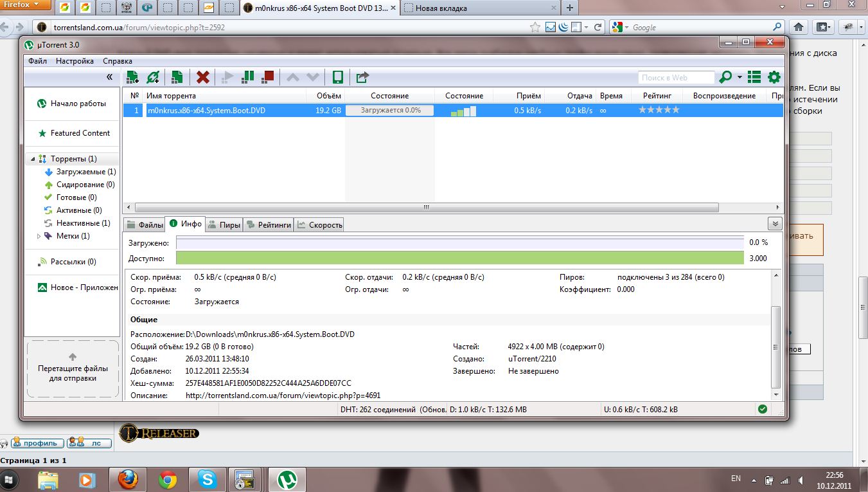
Task: Click the профиль button on forum
Action: click(37, 442)
